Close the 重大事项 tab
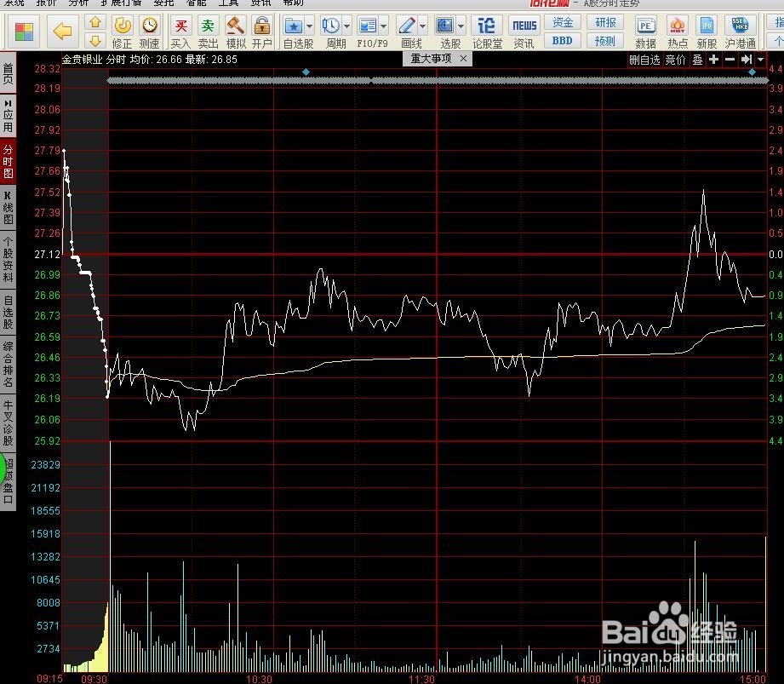This screenshot has height=684, width=784. 463,59
